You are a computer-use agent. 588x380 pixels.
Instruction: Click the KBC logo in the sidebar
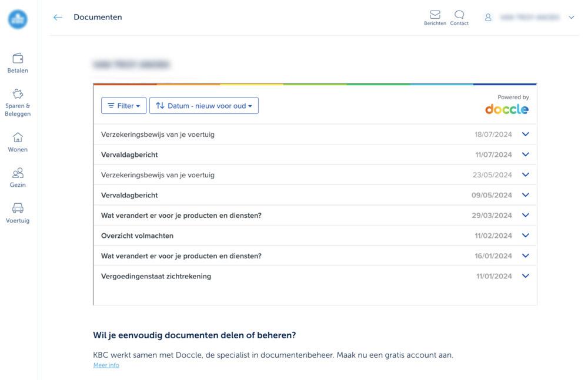pyautogui.click(x=18, y=19)
